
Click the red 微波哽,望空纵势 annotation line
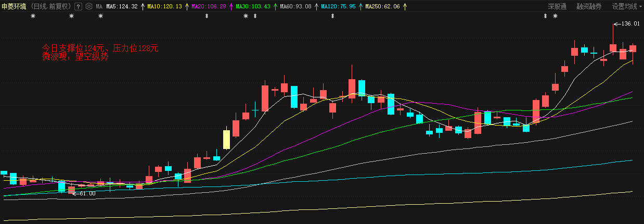tap(75, 56)
